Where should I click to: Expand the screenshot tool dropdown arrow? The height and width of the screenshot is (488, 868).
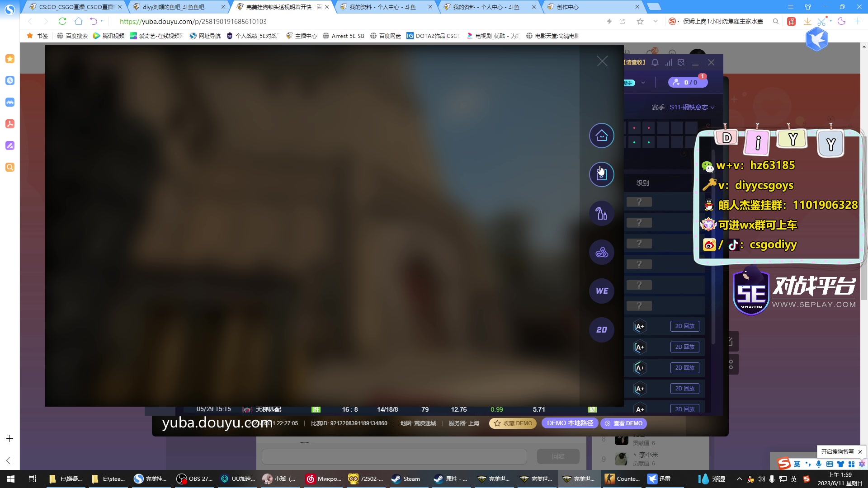click(x=830, y=21)
